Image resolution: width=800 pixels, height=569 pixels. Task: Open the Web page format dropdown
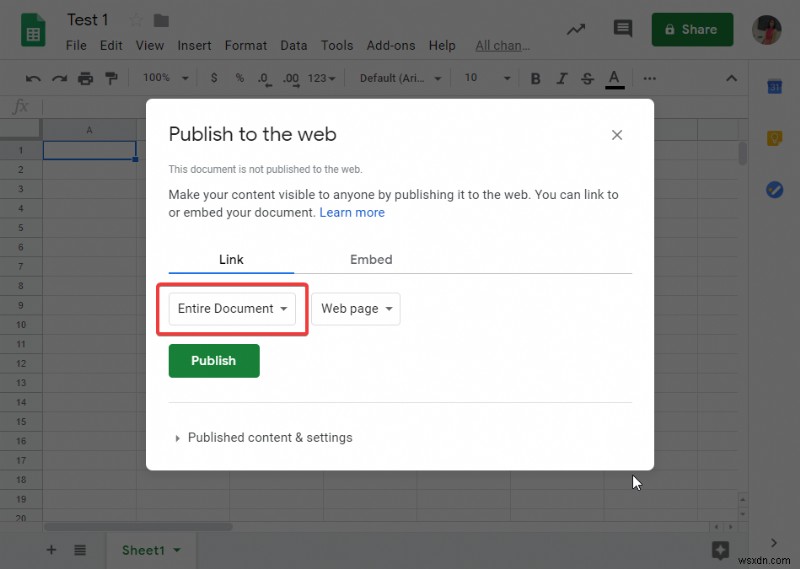pyautogui.click(x=356, y=309)
